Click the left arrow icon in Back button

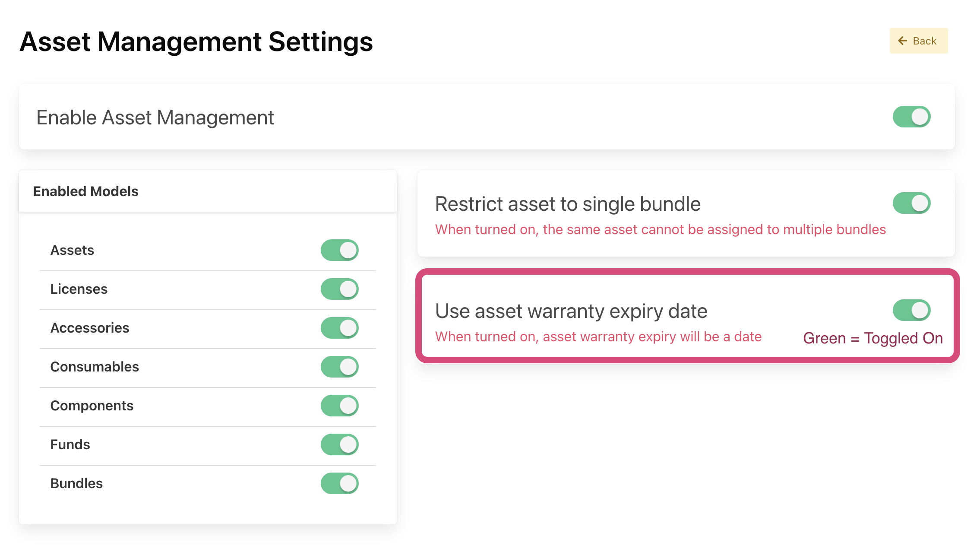[x=902, y=41]
